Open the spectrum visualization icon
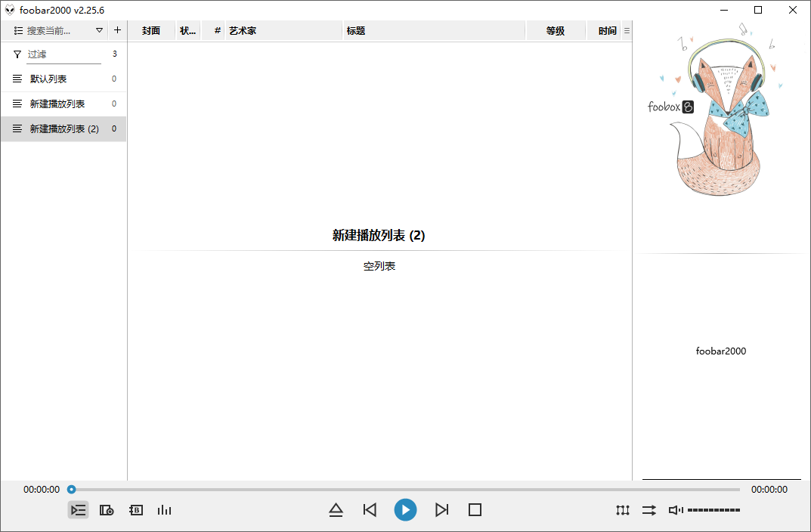 click(x=164, y=510)
